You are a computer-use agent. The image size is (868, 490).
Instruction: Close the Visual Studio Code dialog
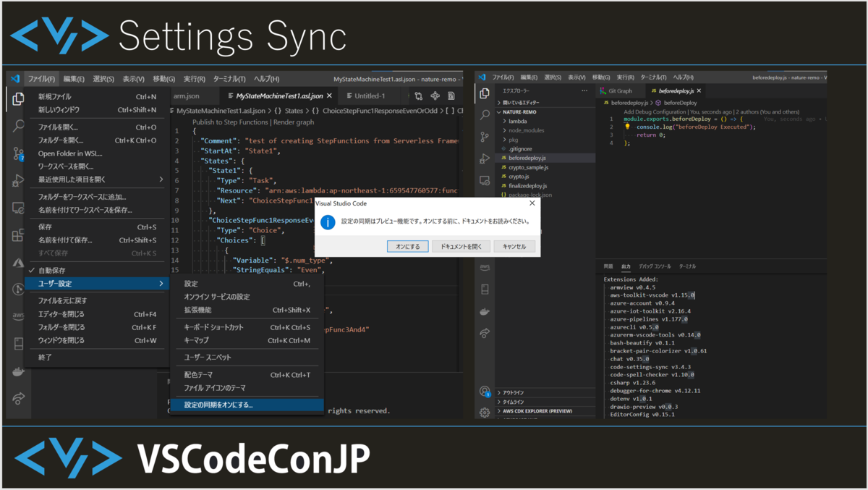(x=532, y=204)
